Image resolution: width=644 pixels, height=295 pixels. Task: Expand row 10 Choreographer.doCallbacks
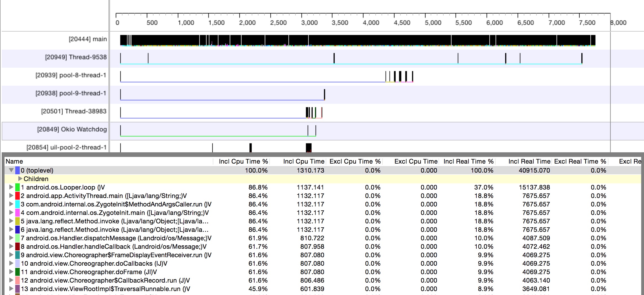[11, 263]
